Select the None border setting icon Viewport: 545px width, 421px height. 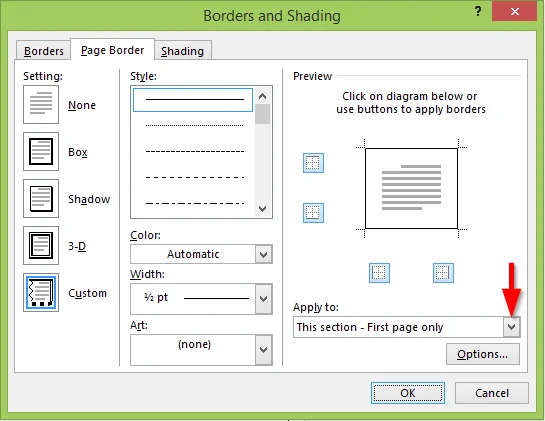41,104
